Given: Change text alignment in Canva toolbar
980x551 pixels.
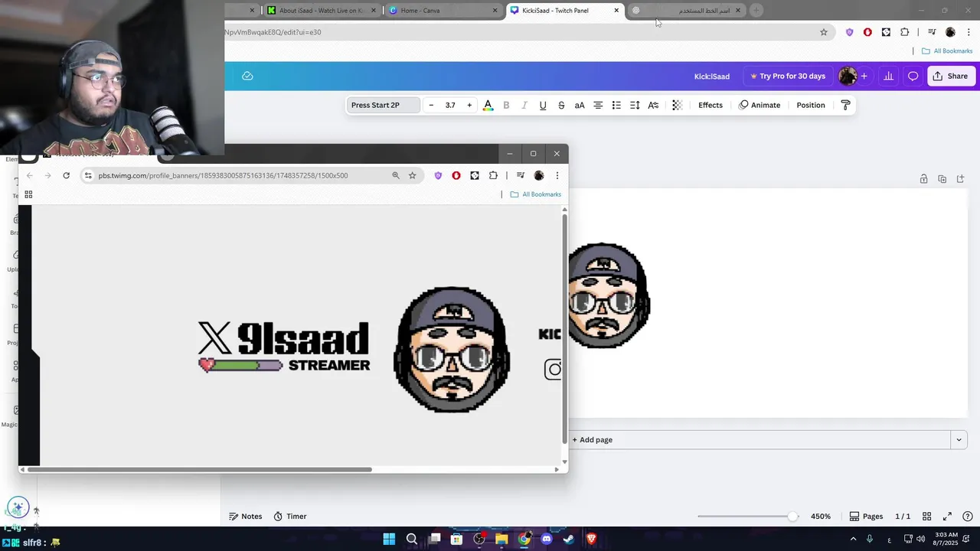Looking at the screenshot, I should click(x=598, y=105).
